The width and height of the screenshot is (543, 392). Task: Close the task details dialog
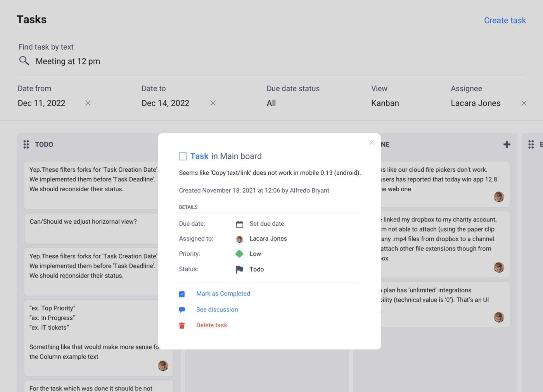pyautogui.click(x=372, y=143)
